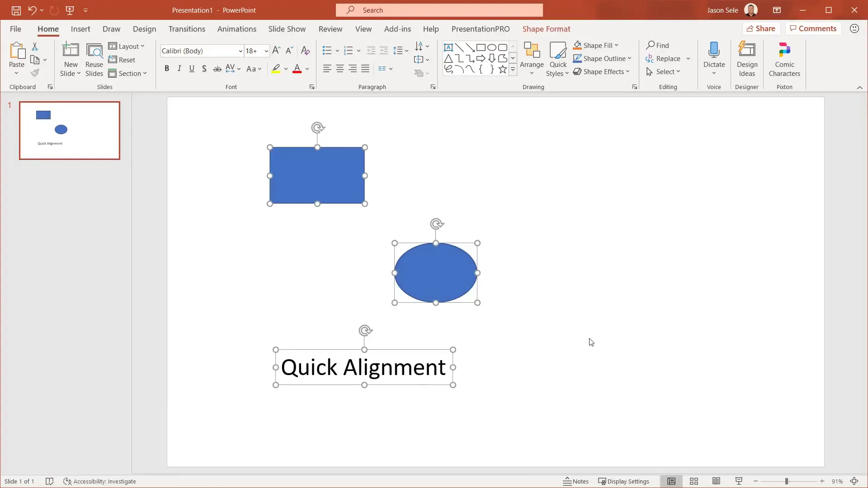
Task: Open the File menu
Action: 15,29
